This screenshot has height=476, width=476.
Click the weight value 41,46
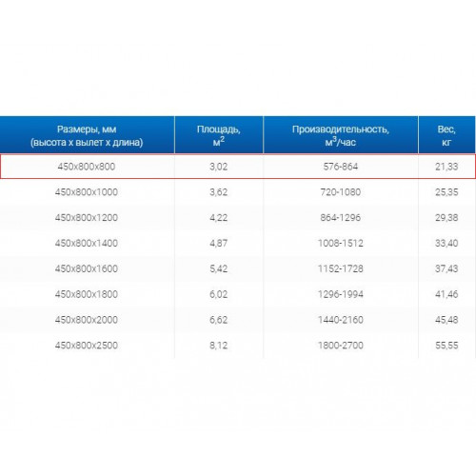click(x=446, y=294)
